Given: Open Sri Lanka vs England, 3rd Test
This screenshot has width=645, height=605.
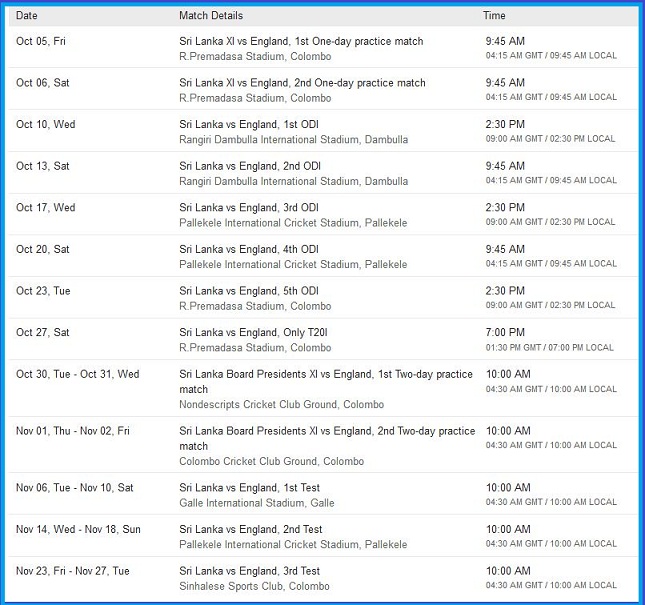Looking at the screenshot, I should click(x=250, y=571).
